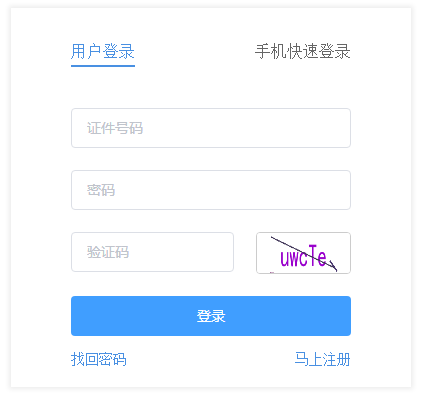The image size is (435, 397).
Task: Click the purple captcha picture
Action: point(303,253)
